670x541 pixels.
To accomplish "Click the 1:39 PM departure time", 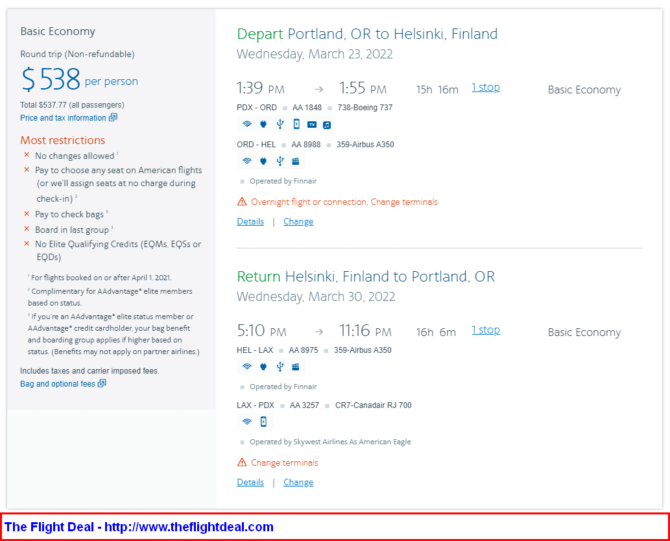I will point(261,88).
